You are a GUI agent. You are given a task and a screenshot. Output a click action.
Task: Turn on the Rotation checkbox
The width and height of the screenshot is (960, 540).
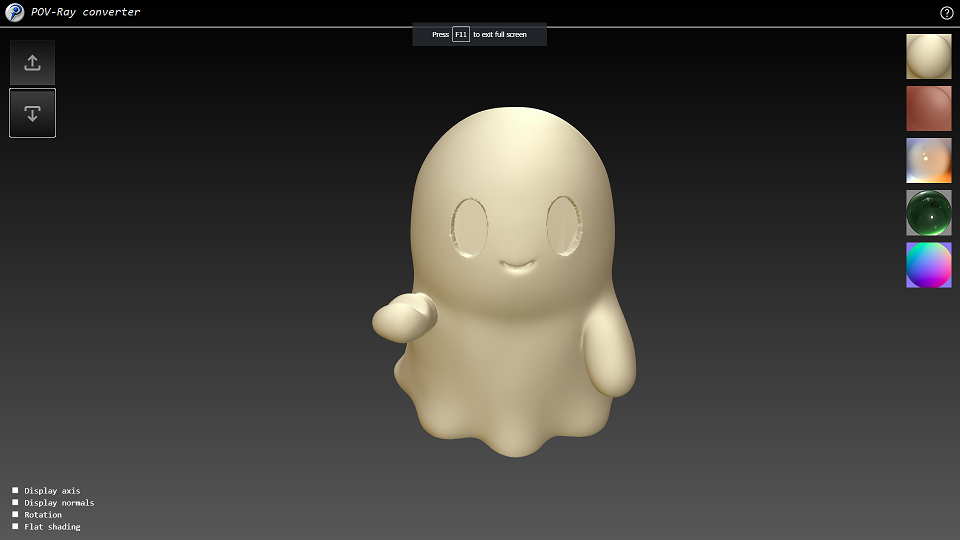click(x=15, y=515)
